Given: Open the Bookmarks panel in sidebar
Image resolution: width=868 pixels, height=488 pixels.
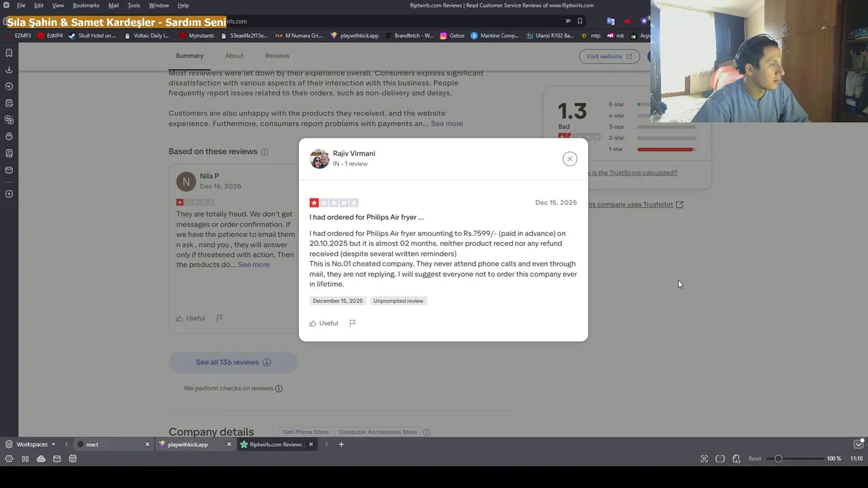Looking at the screenshot, I should [9, 53].
